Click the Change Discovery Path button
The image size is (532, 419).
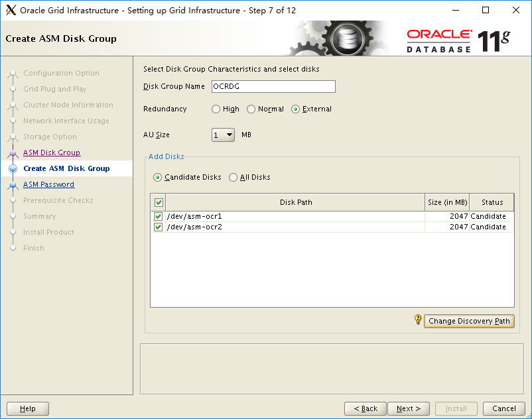tap(469, 321)
